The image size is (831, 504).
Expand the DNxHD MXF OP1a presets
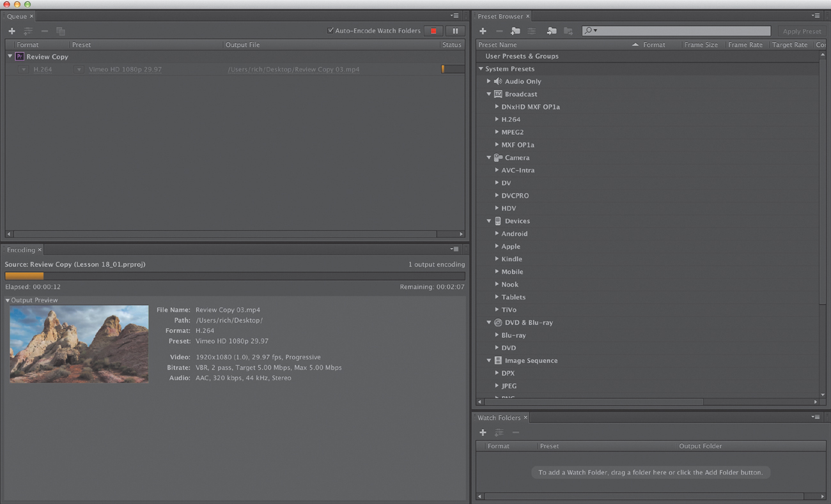[x=497, y=107]
